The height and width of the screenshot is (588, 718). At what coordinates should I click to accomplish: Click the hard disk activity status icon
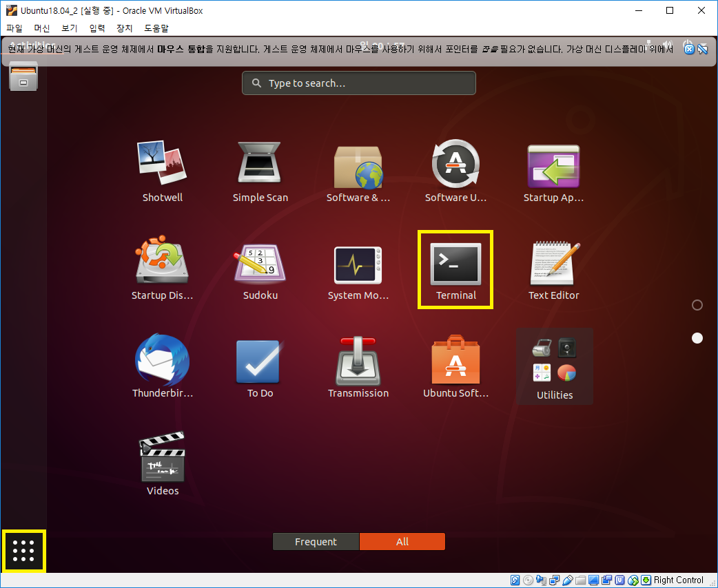pos(515,580)
